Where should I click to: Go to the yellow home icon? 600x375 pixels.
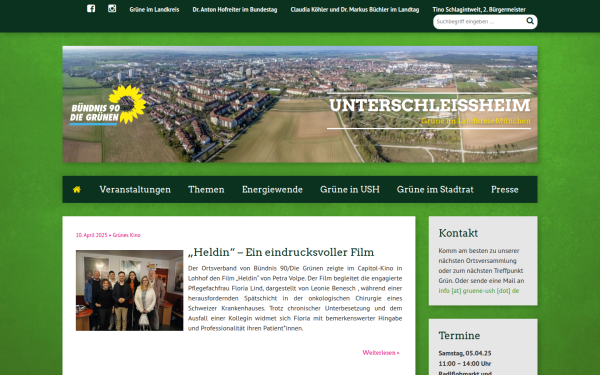coord(77,189)
